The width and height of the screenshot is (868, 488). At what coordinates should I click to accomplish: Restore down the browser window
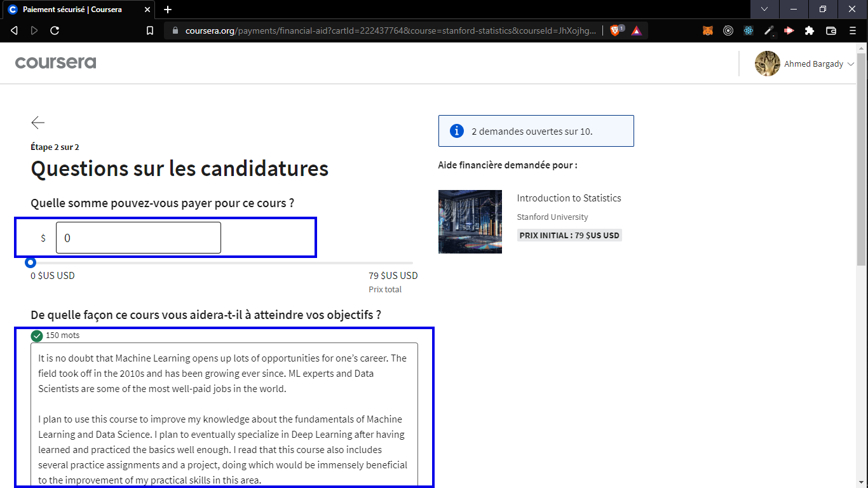[823, 9]
